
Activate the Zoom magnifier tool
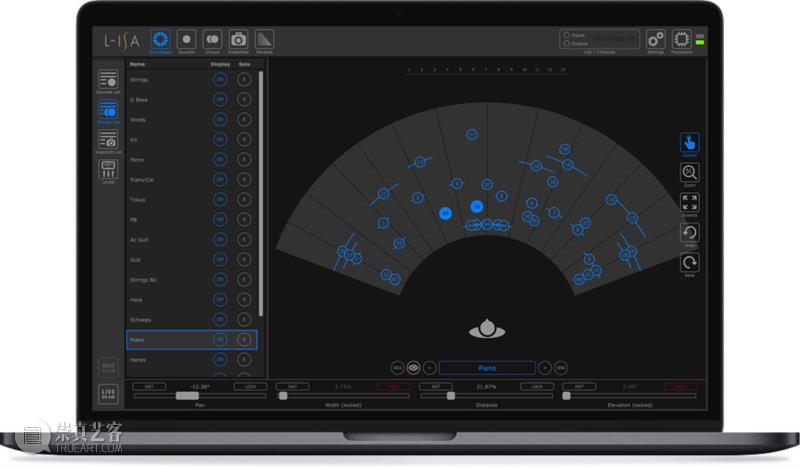(690, 173)
